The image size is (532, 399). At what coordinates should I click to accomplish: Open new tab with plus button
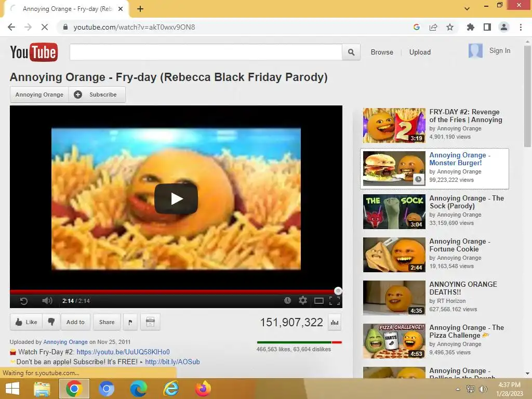point(140,9)
